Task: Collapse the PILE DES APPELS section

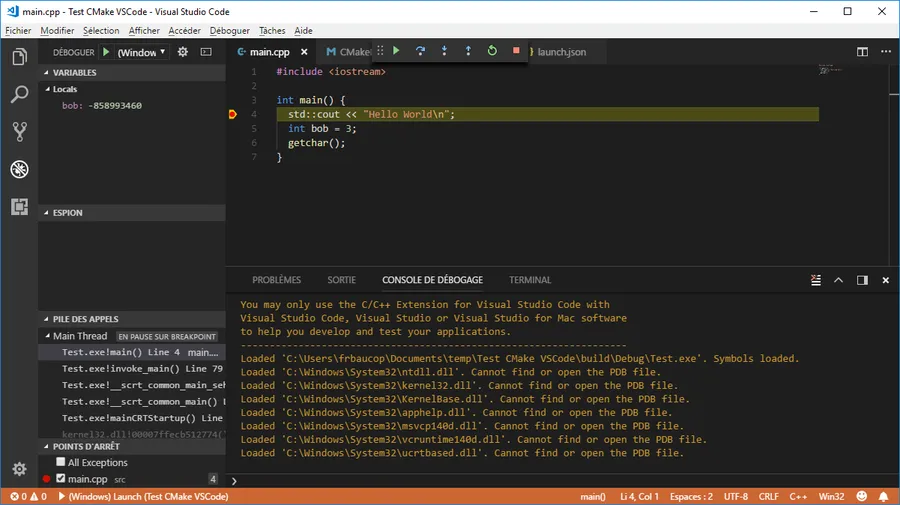Action: coord(131,319)
